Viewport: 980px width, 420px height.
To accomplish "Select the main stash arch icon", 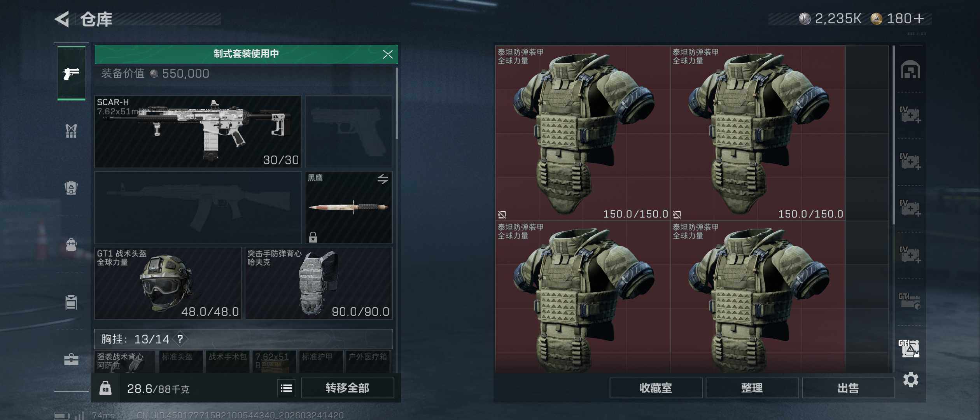I will (910, 70).
